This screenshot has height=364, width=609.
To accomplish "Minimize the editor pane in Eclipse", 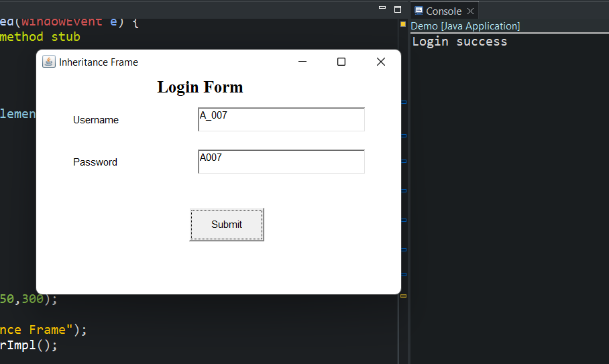I will click(382, 8).
